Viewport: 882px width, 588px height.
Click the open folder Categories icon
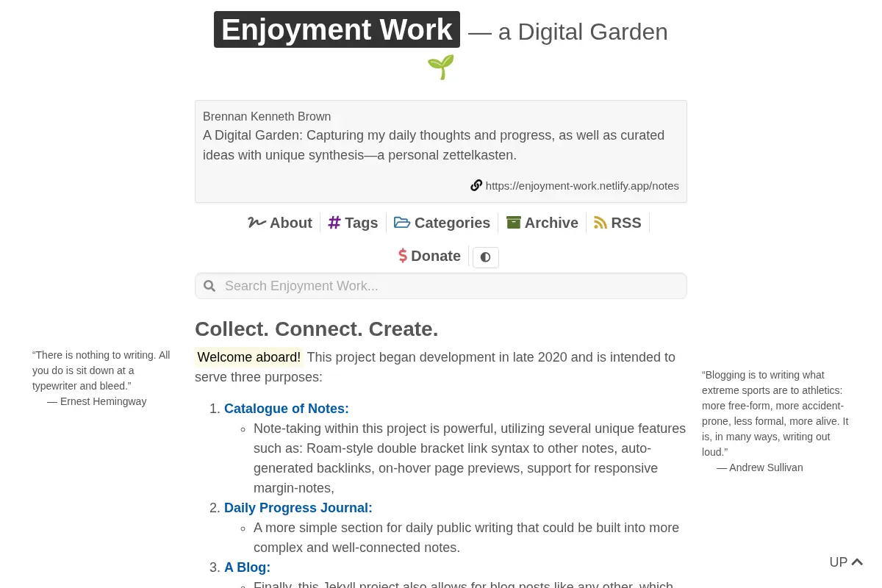pos(402,222)
